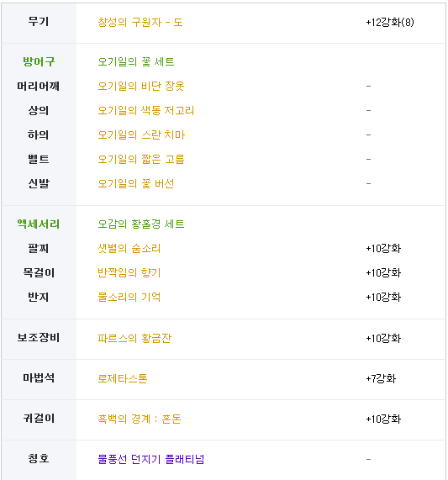448x480 pixels.
Task: Select the 액세서리 category label
Action: point(39,224)
